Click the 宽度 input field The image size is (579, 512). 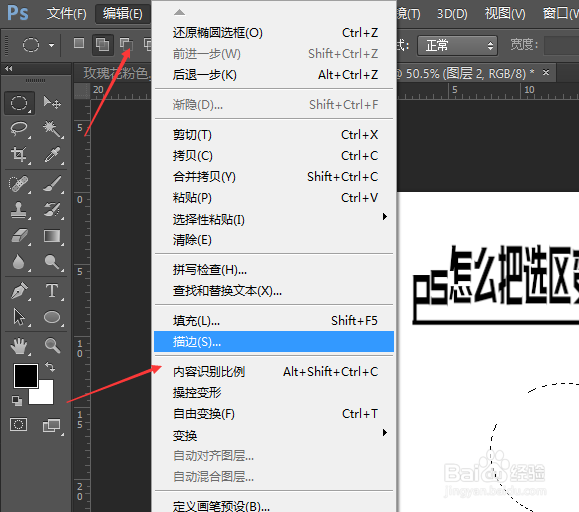pyautogui.click(x=561, y=46)
